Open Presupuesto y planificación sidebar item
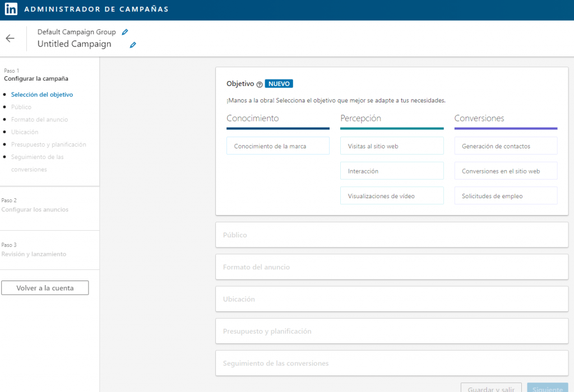Viewport: 574px width, 392px height. click(x=49, y=144)
